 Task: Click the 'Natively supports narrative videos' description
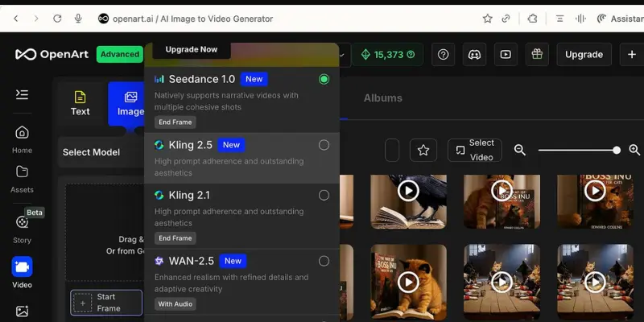226,101
